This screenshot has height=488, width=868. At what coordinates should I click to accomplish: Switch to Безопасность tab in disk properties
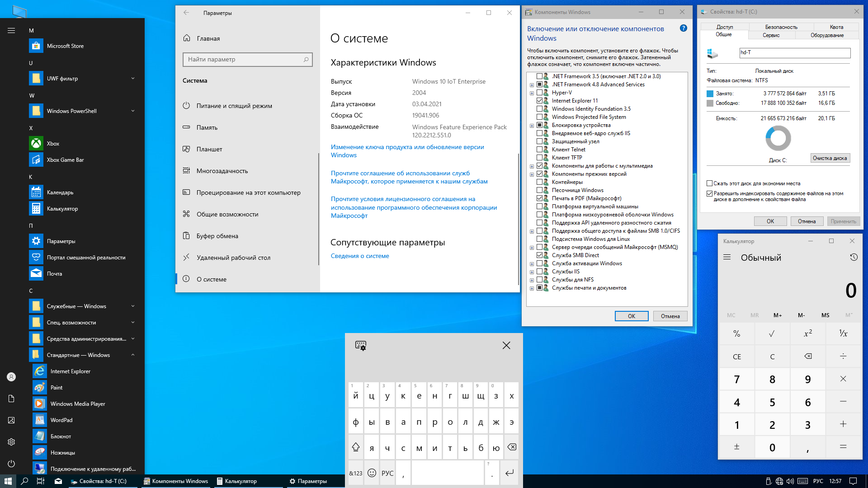pos(781,27)
